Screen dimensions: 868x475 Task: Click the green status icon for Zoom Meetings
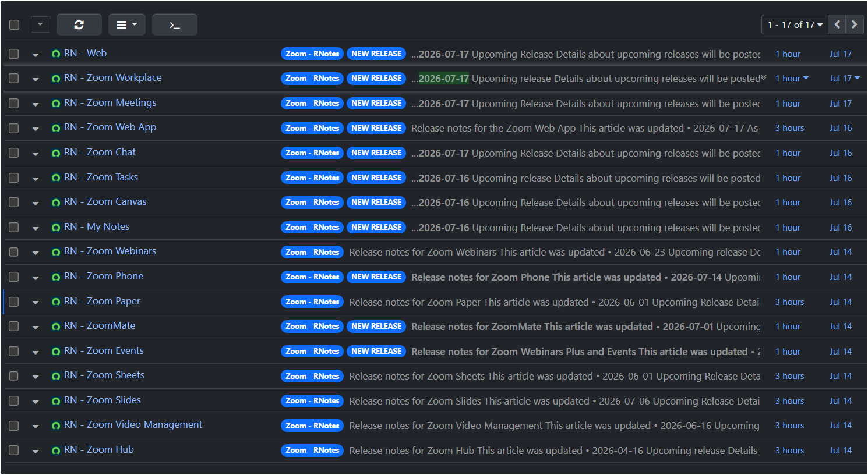coord(56,104)
